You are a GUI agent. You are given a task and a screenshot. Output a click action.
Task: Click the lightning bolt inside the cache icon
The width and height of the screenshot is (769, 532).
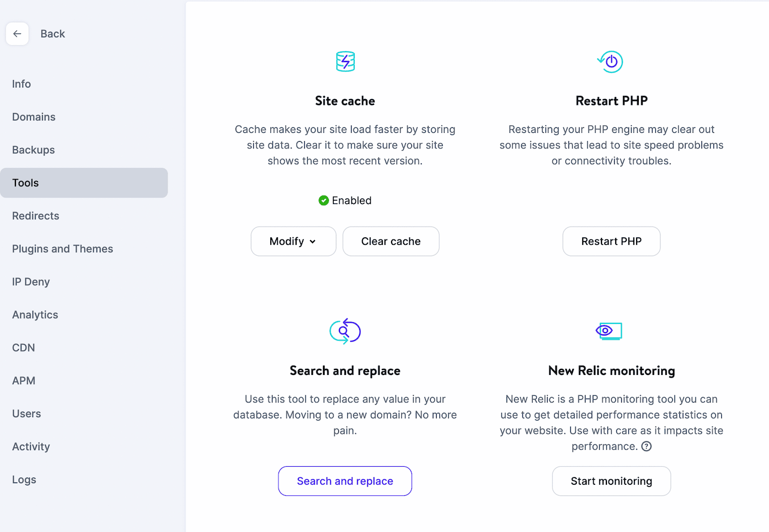click(345, 61)
